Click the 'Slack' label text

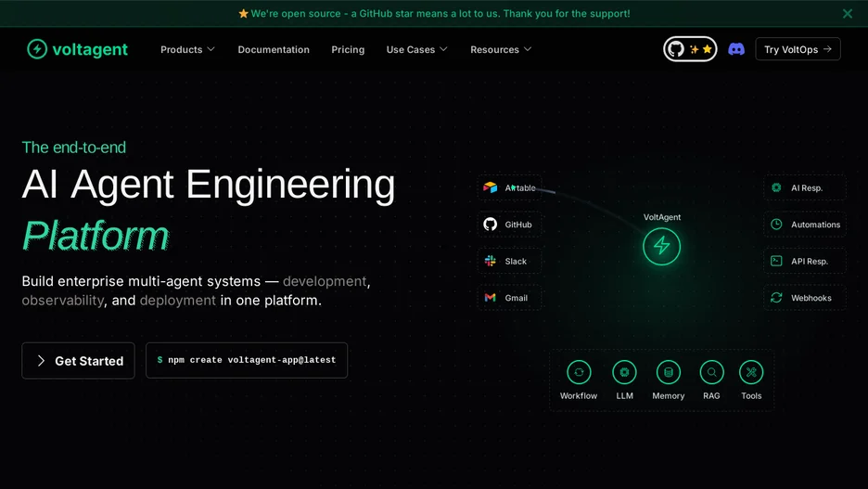point(516,261)
